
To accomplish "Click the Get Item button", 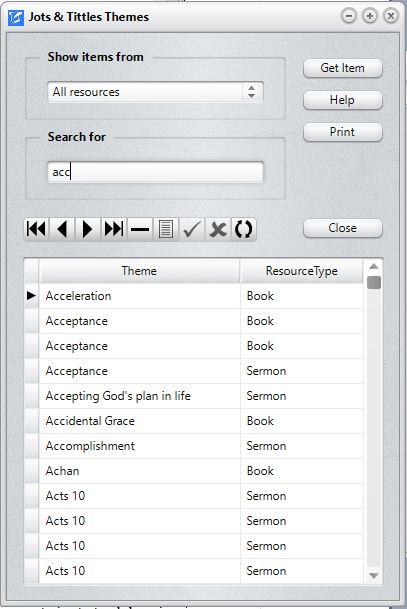I will 343,68.
